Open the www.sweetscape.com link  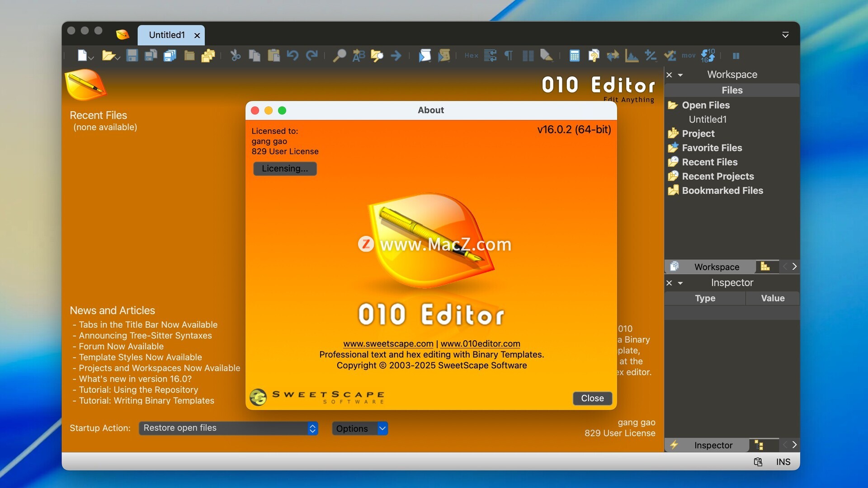(x=388, y=343)
